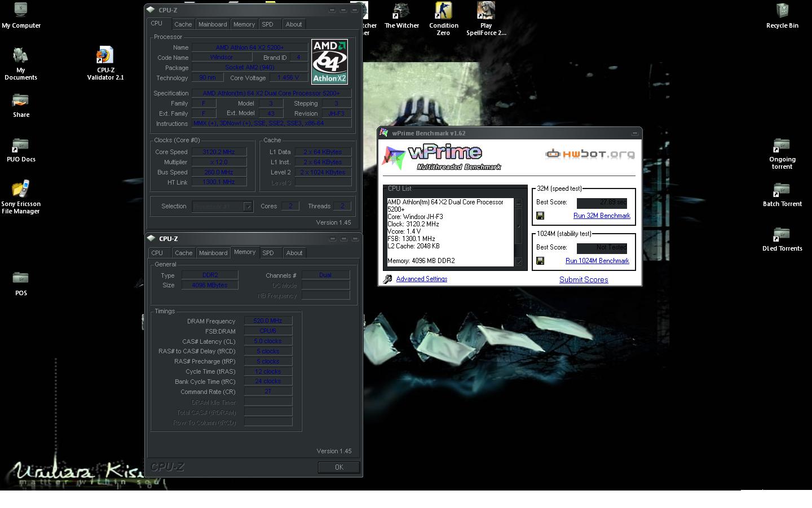The image size is (812, 508).
Task: Click Bus Speed value 260.0 MHz
Action: point(219,172)
